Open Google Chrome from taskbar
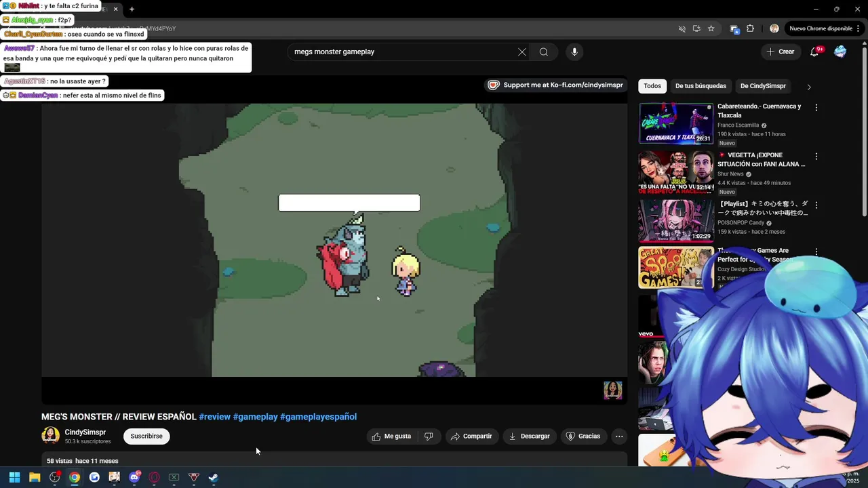The width and height of the screenshot is (868, 488). 75,477
